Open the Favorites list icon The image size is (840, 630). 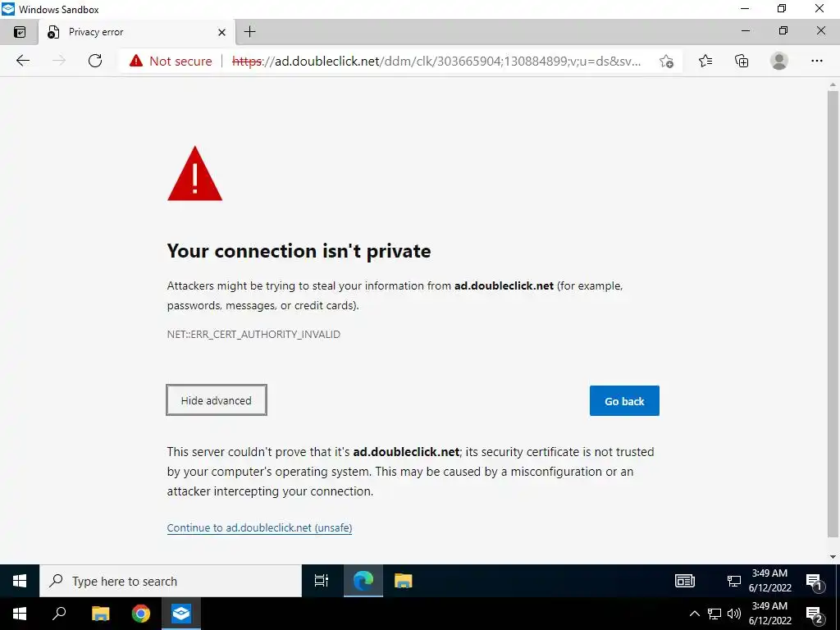point(705,61)
